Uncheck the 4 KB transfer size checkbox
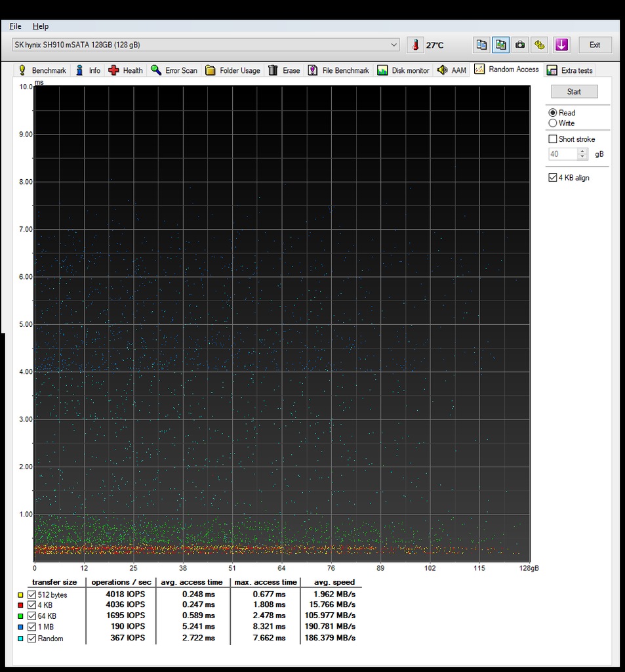Screen dimensions: 625x672 pyautogui.click(x=31, y=604)
